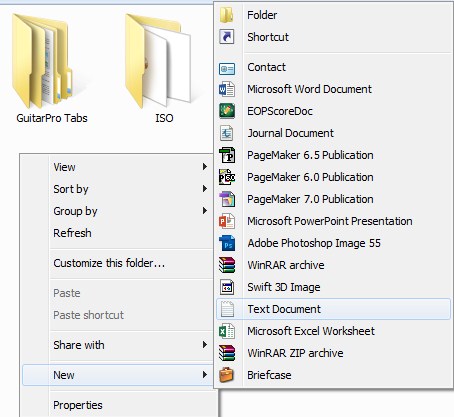
Task: Select the Swift 3D Image icon
Action: [227, 287]
